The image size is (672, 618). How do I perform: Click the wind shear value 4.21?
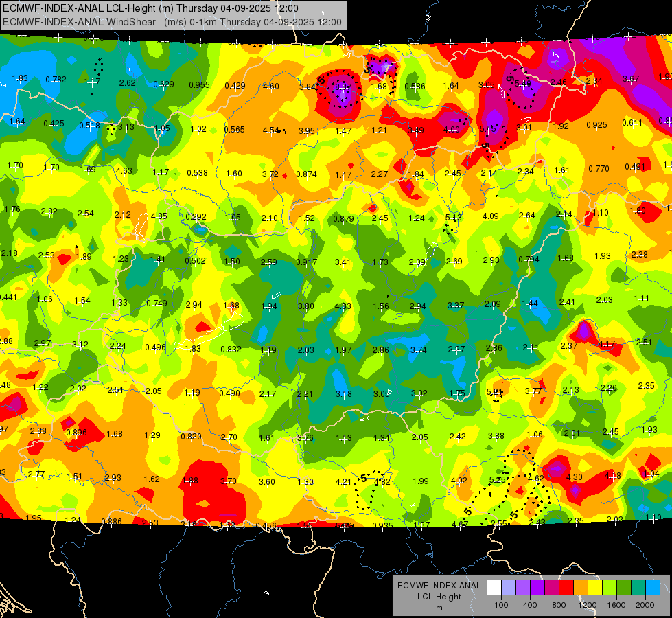[x=343, y=482]
